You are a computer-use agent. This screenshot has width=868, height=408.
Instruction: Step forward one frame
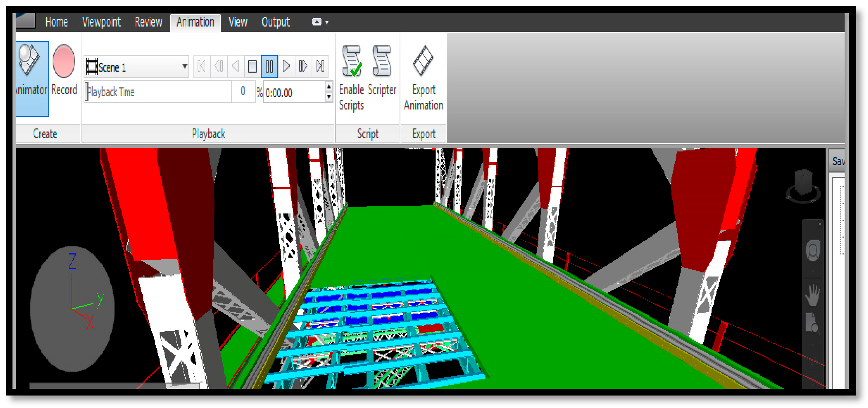(x=303, y=66)
